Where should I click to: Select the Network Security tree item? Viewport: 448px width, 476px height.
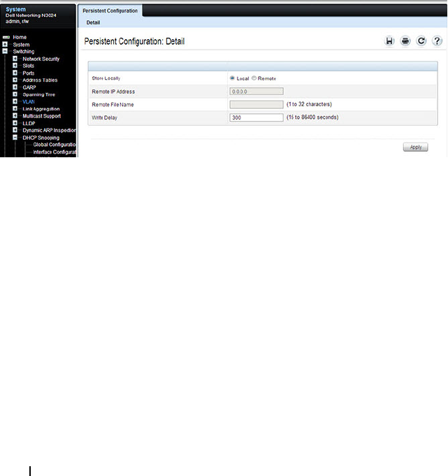tap(41, 59)
